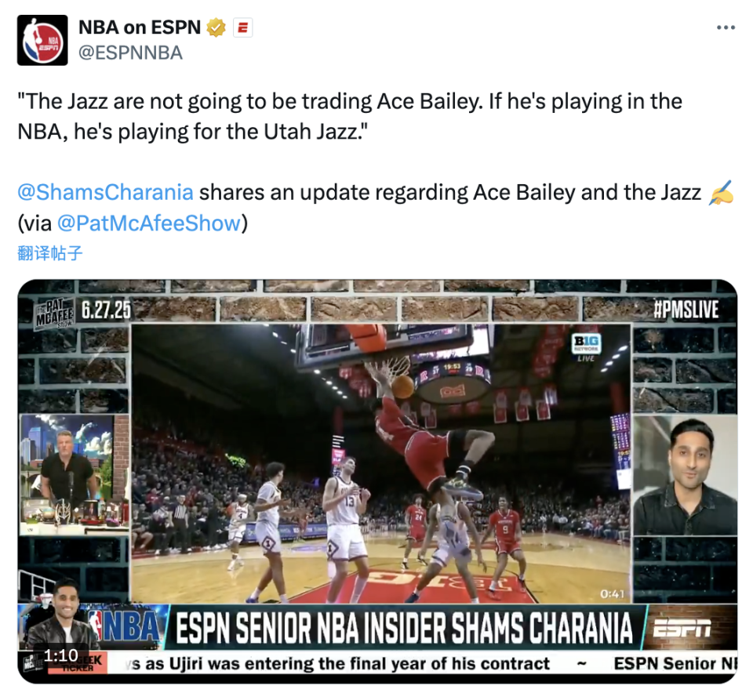Open the @ShamsCharania mention link
The height and width of the screenshot is (700, 753).
[106, 192]
